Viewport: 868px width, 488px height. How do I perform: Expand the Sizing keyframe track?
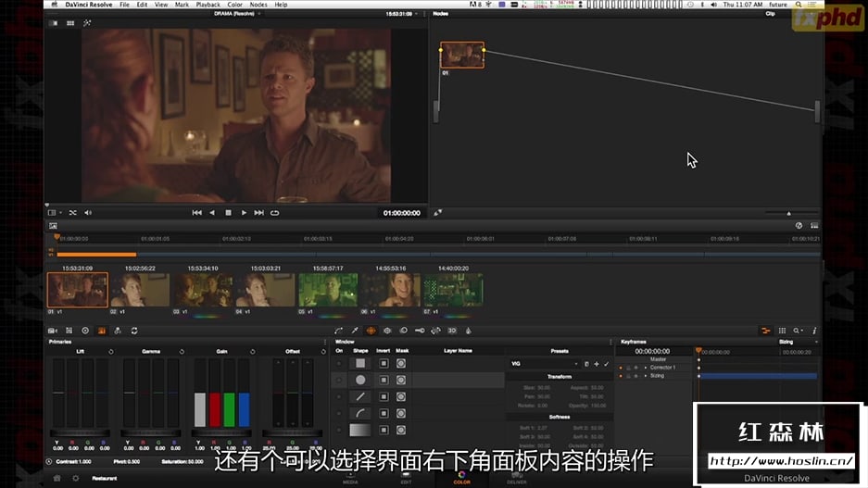pyautogui.click(x=646, y=376)
